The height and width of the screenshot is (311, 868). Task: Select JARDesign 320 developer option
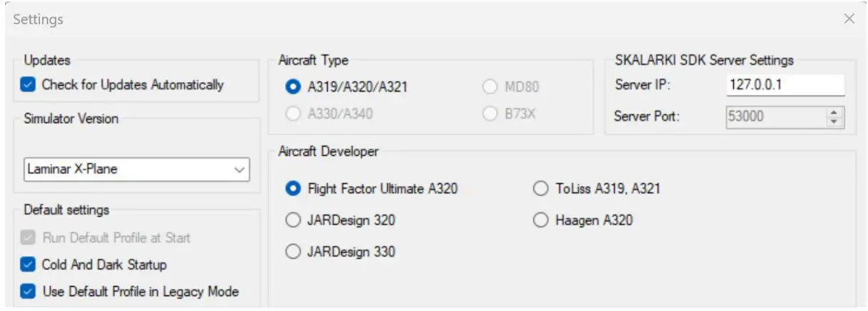tap(293, 220)
